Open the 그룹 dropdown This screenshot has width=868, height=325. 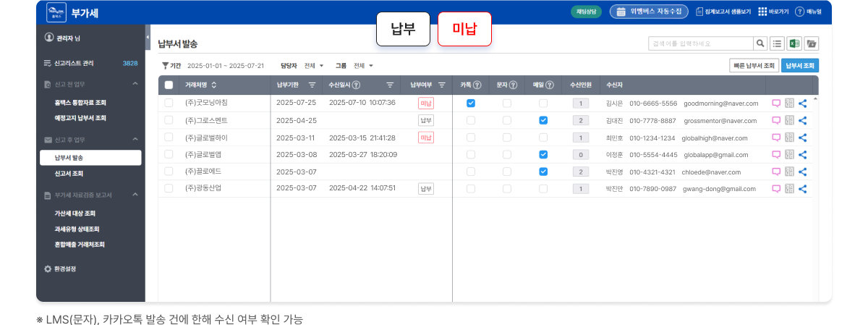click(363, 66)
